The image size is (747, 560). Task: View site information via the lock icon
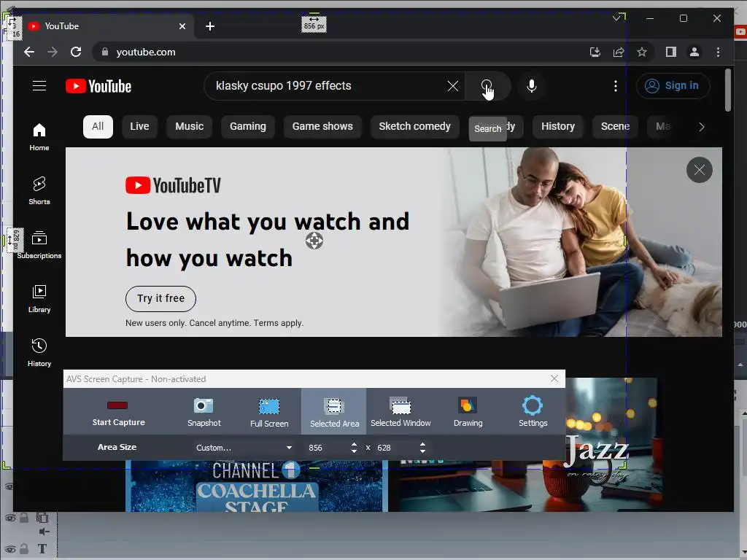(x=105, y=52)
